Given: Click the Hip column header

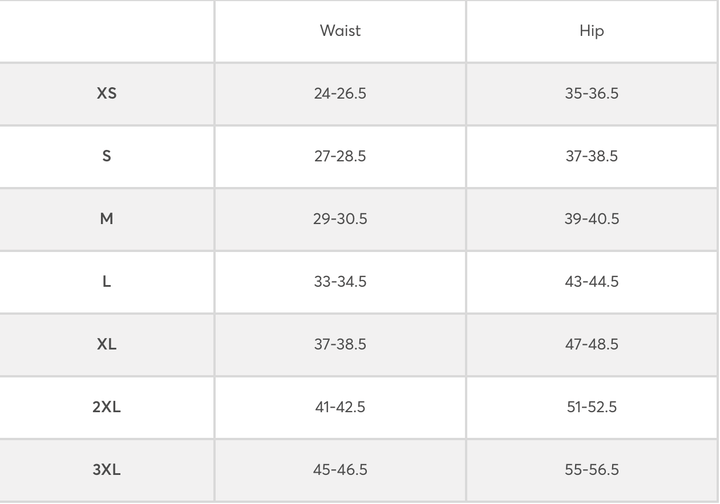Looking at the screenshot, I should coord(591,31).
